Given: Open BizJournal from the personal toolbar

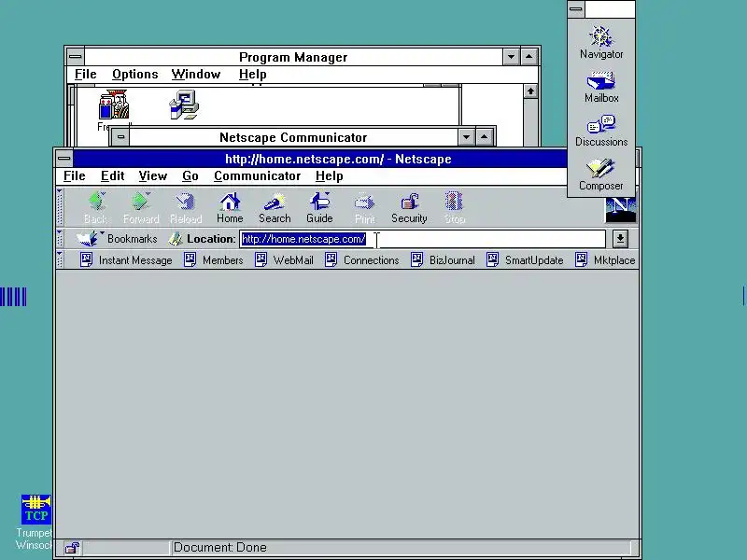Looking at the screenshot, I should pyautogui.click(x=443, y=260).
